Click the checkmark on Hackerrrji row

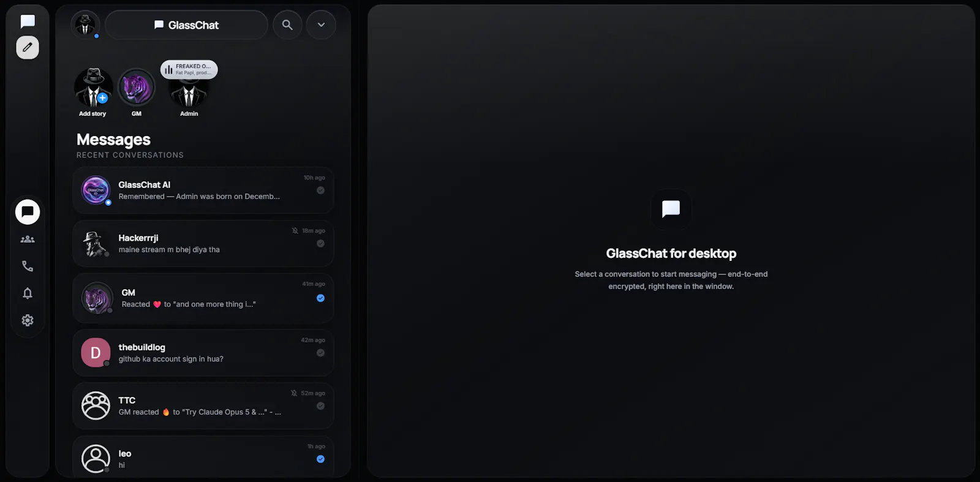click(x=320, y=244)
